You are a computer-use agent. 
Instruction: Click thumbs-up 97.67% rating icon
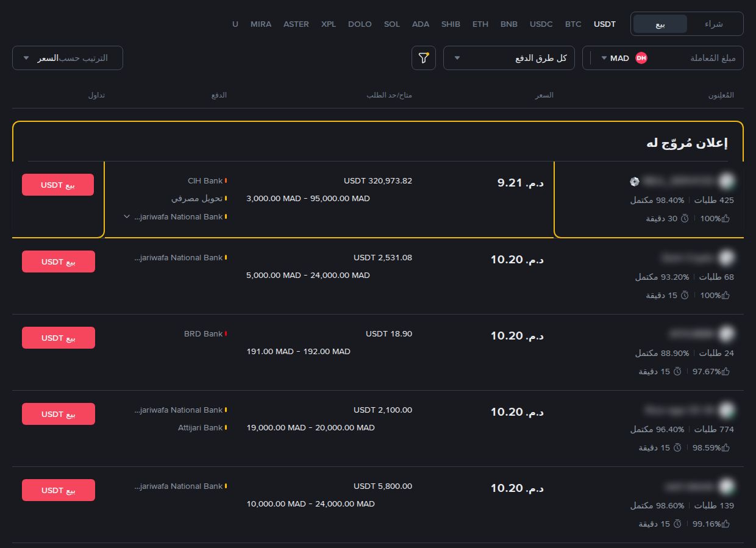pos(726,371)
